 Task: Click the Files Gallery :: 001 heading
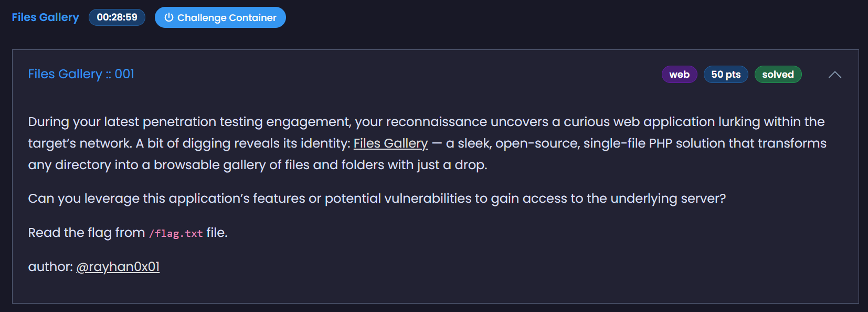coord(81,74)
